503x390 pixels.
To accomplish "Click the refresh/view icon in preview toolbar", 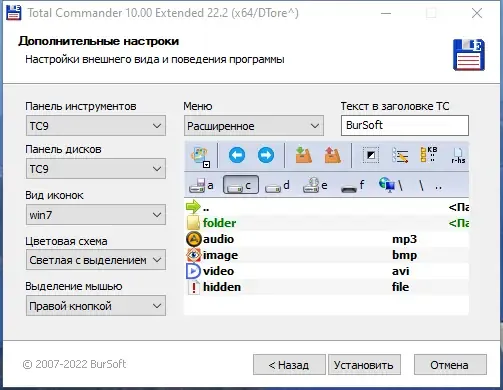I will point(200,156).
